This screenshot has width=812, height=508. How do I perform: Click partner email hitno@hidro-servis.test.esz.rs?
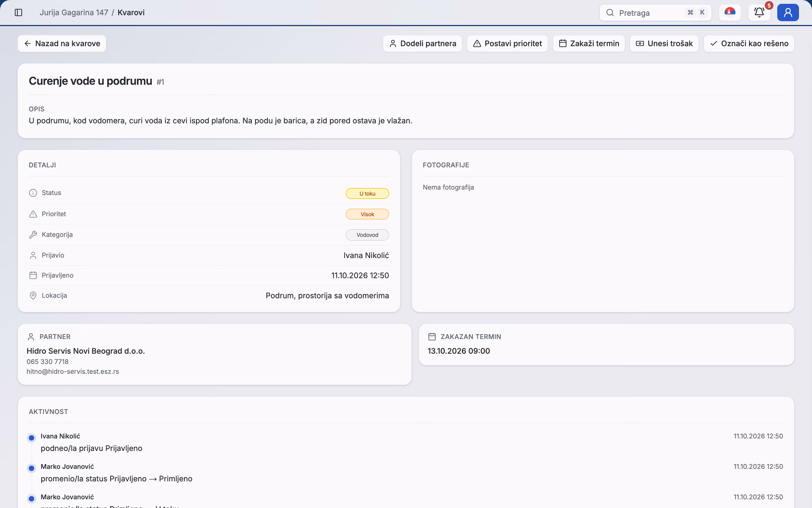click(73, 372)
